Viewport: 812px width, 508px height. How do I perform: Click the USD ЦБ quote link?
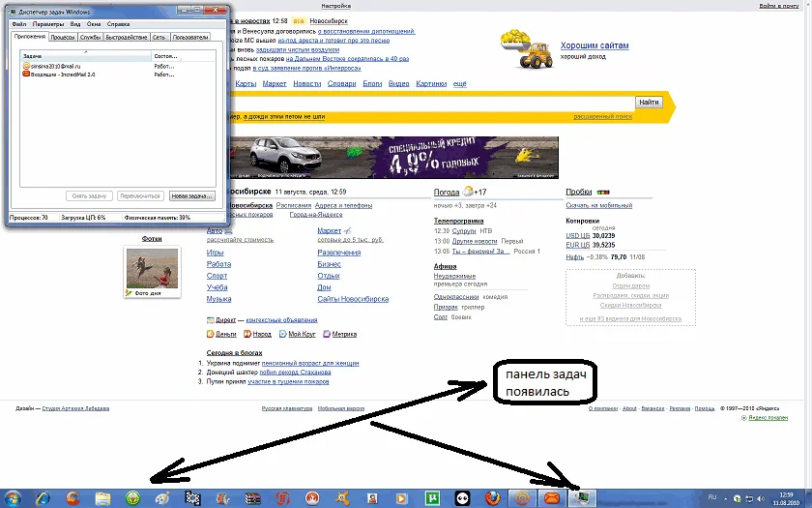point(578,236)
